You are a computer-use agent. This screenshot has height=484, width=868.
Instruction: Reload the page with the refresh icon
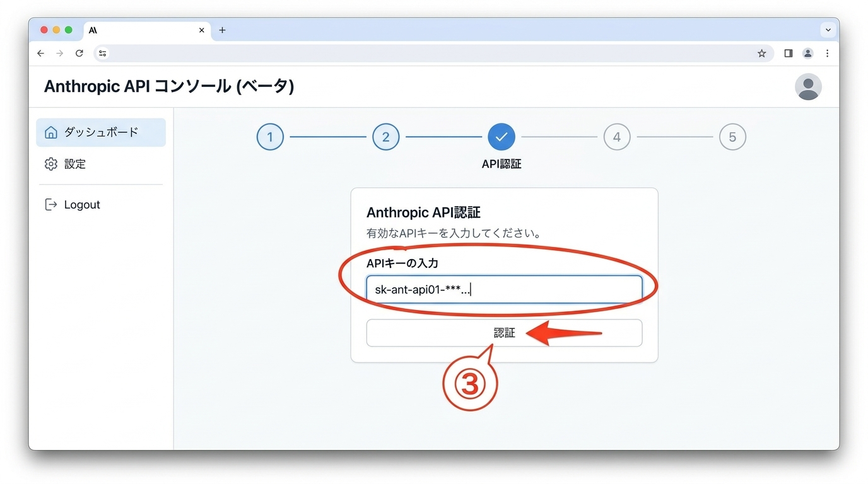(x=79, y=54)
